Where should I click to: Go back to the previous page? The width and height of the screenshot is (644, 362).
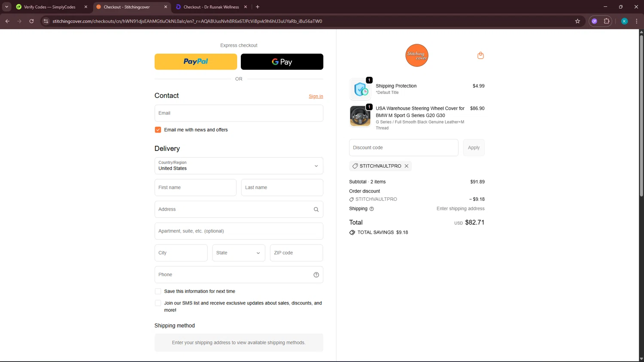coord(7,21)
